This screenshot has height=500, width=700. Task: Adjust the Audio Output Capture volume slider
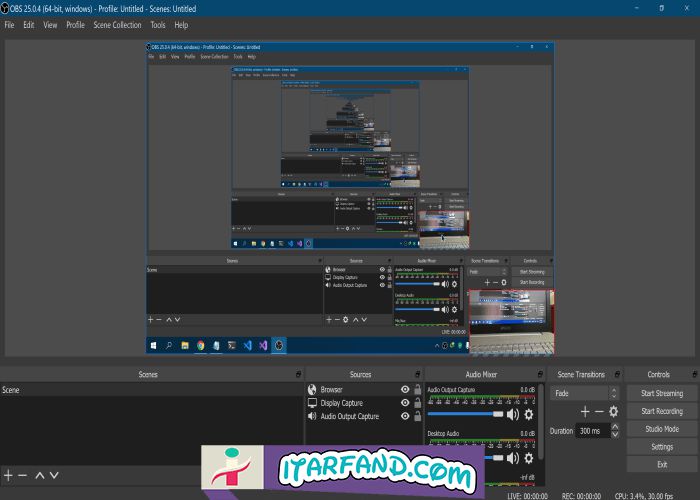(x=465, y=413)
